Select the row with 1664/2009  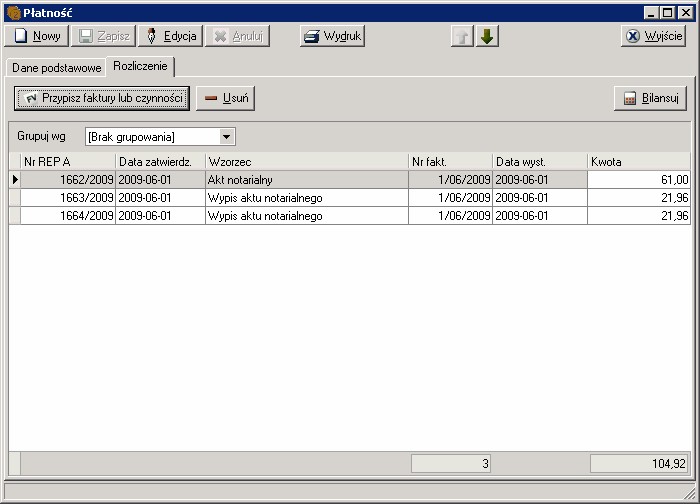[x=68, y=216]
